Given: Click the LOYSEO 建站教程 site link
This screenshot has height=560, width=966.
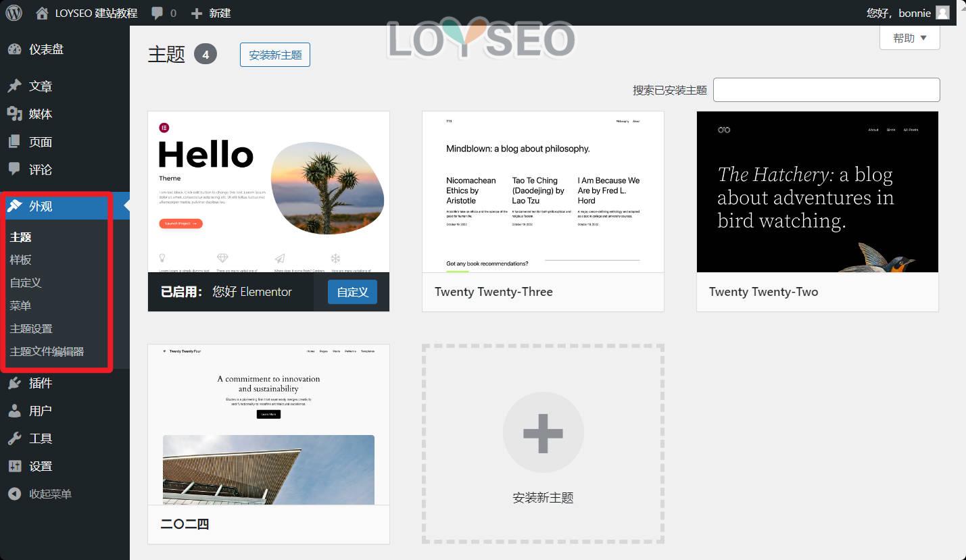Looking at the screenshot, I should pyautogui.click(x=96, y=13).
